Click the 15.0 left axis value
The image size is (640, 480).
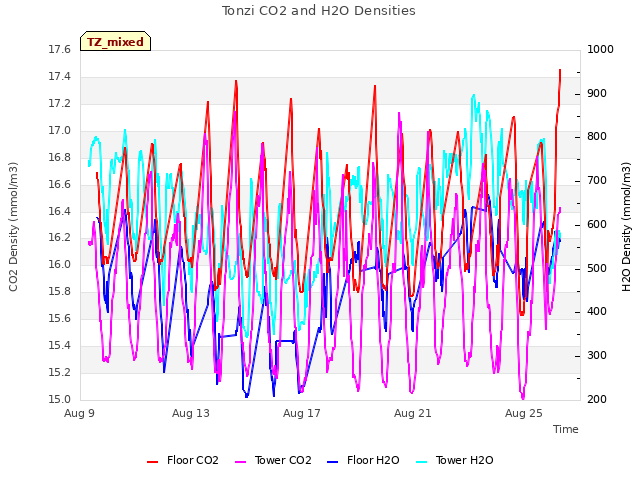click(x=60, y=400)
